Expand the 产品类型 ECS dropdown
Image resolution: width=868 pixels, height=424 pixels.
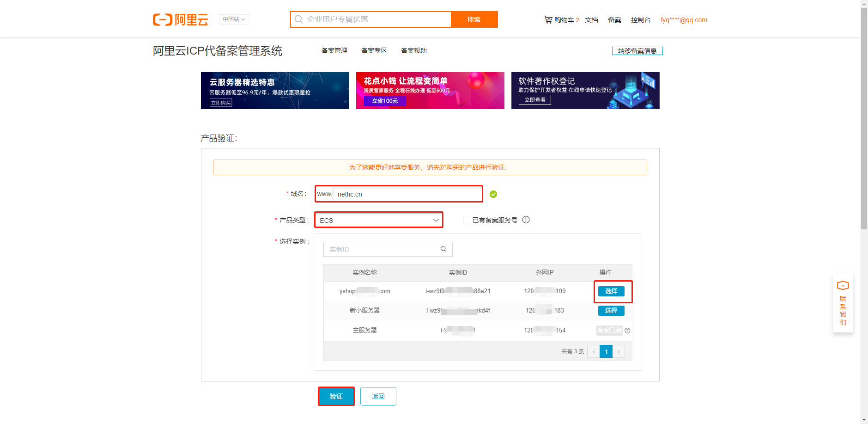pos(379,220)
